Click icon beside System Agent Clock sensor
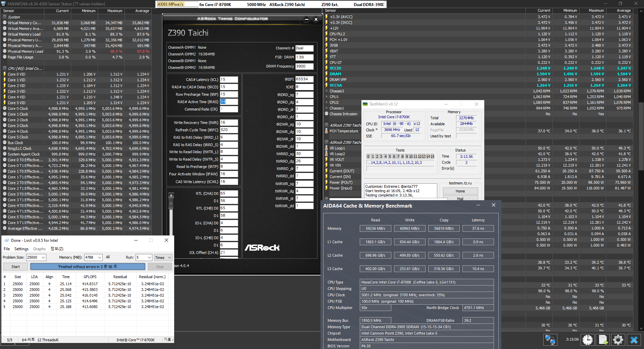The height and width of the screenshot is (349, 644). [x=5, y=154]
